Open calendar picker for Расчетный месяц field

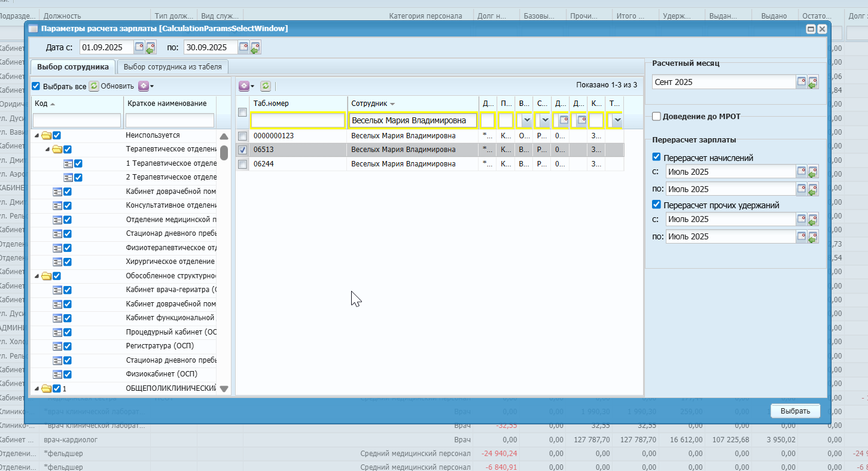[x=802, y=82]
